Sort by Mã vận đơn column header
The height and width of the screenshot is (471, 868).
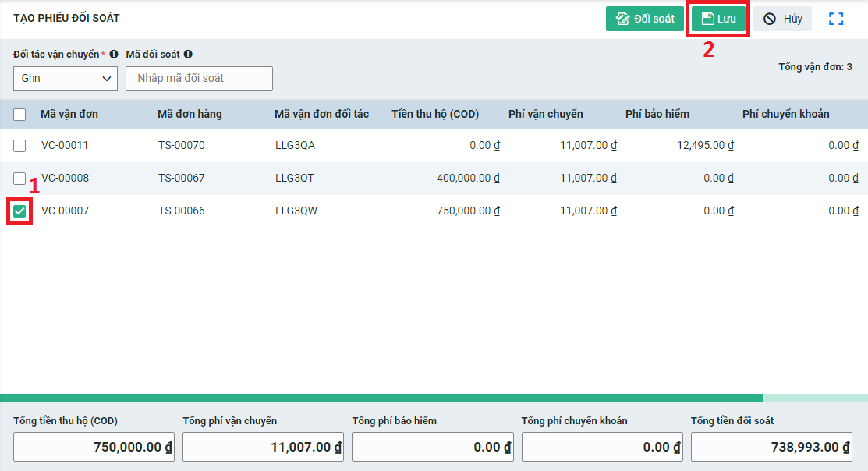point(69,114)
